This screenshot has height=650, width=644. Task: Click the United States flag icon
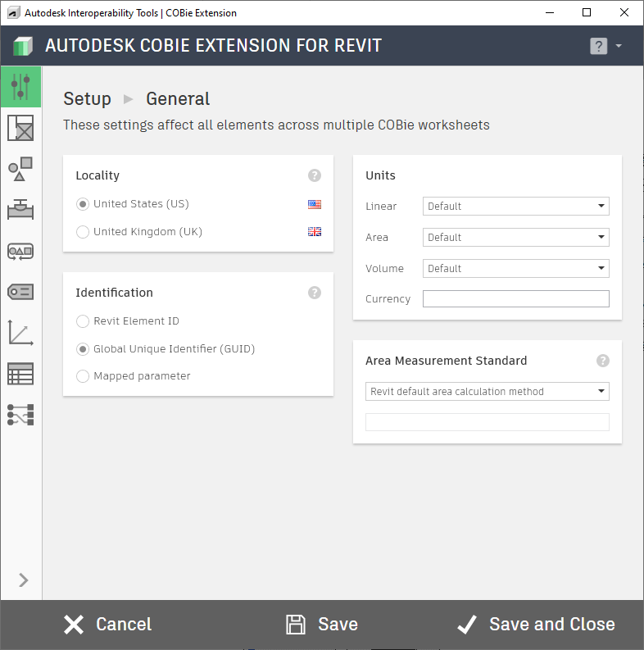[x=315, y=204]
